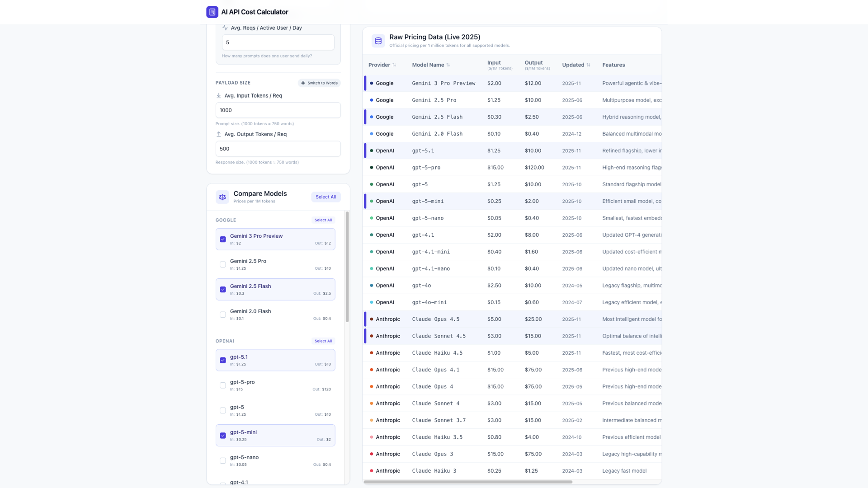Click the blue dot beside Google Gemini 3 Pro Preview
Screen dimensions: 868x488
pos(372,83)
